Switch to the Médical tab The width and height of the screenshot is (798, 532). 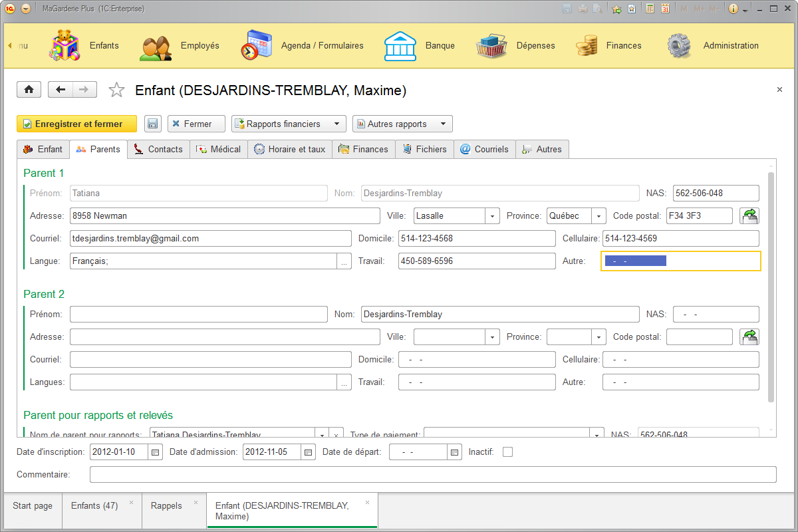[x=218, y=149]
